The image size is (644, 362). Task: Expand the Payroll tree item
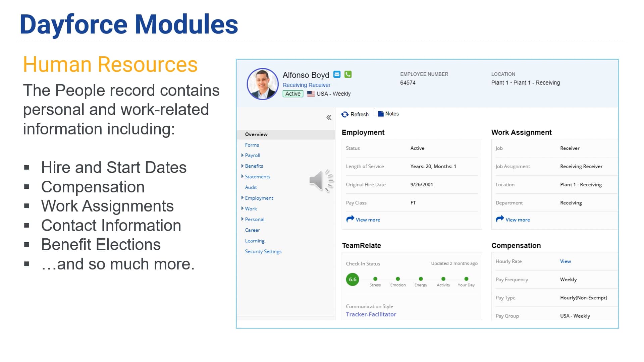pos(243,155)
